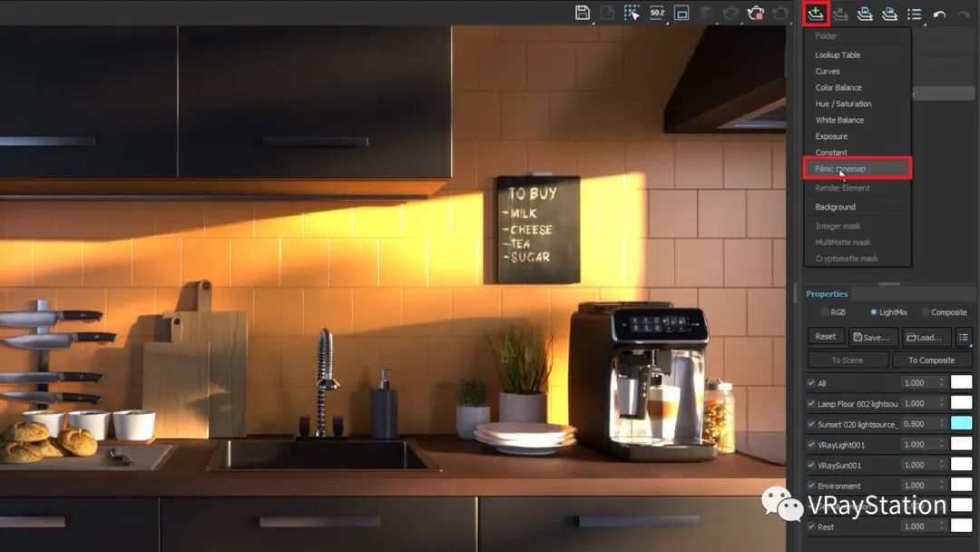Click the 50% zoom icon
The width and height of the screenshot is (980, 552).
[x=657, y=13]
